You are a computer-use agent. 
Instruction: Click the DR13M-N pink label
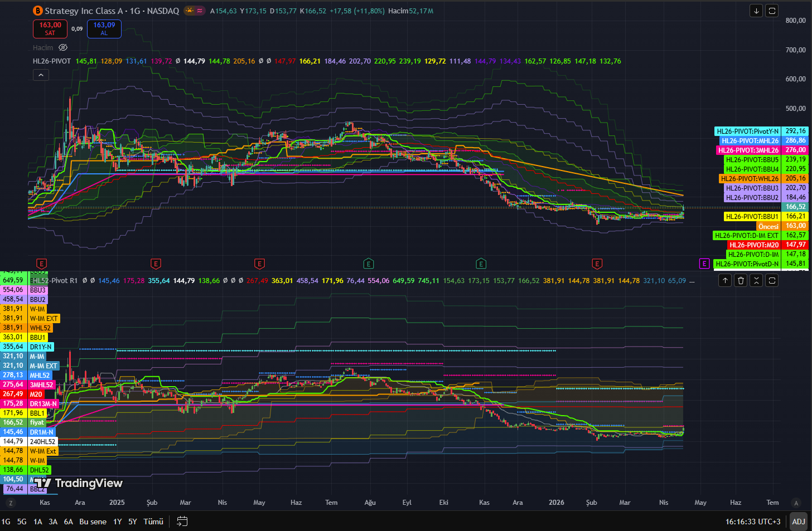click(x=43, y=404)
